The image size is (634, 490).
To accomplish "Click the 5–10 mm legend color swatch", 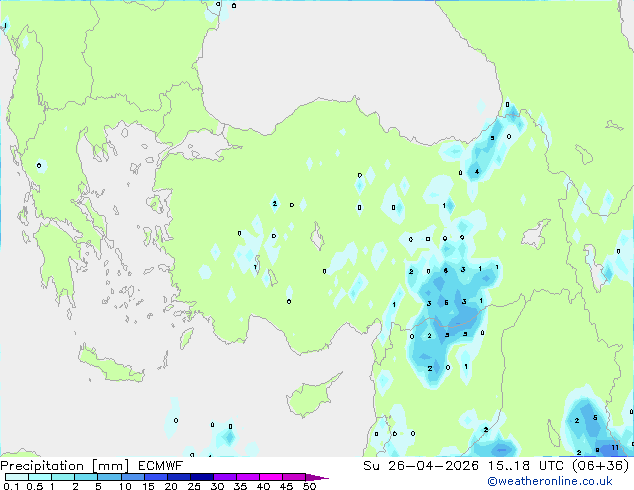I will pyautogui.click(x=109, y=477).
